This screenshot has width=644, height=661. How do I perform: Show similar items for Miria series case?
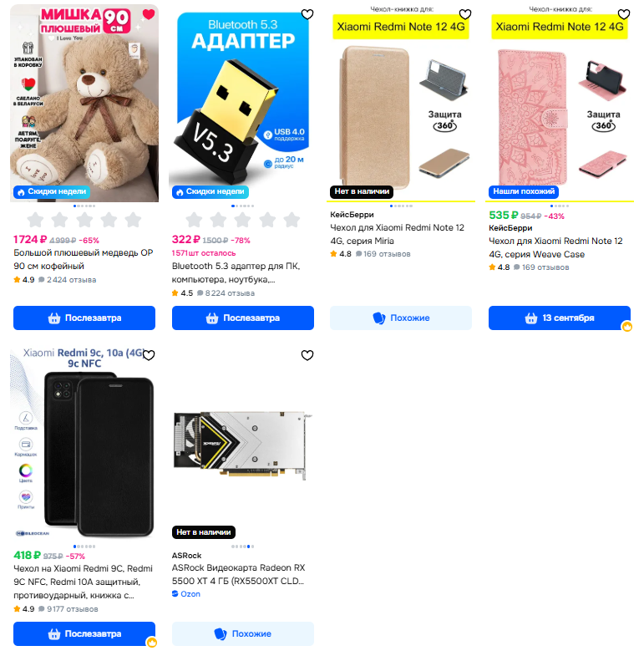point(401,318)
